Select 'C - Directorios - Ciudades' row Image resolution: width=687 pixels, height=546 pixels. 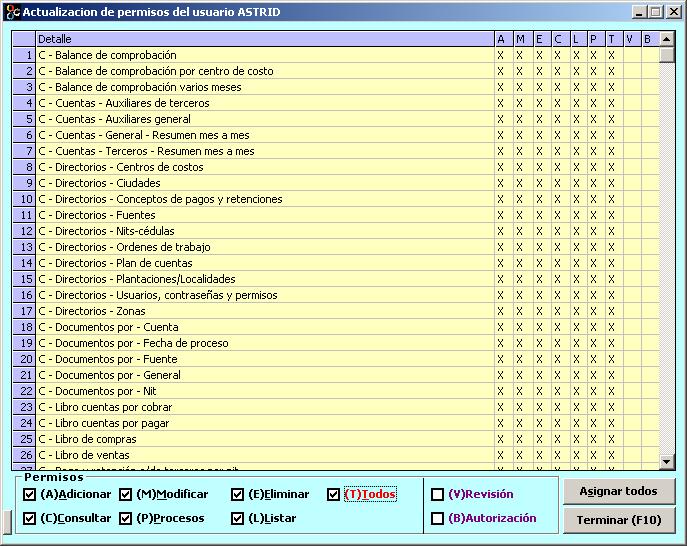point(265,183)
